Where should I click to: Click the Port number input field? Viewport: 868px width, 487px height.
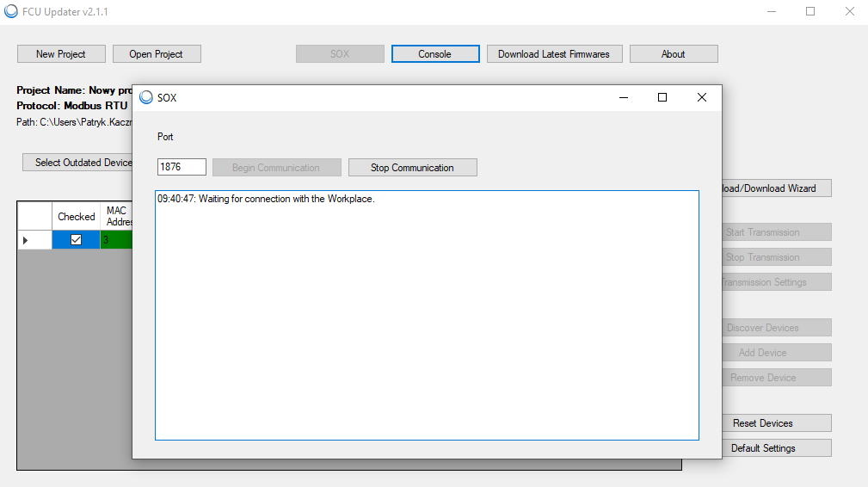click(x=182, y=167)
